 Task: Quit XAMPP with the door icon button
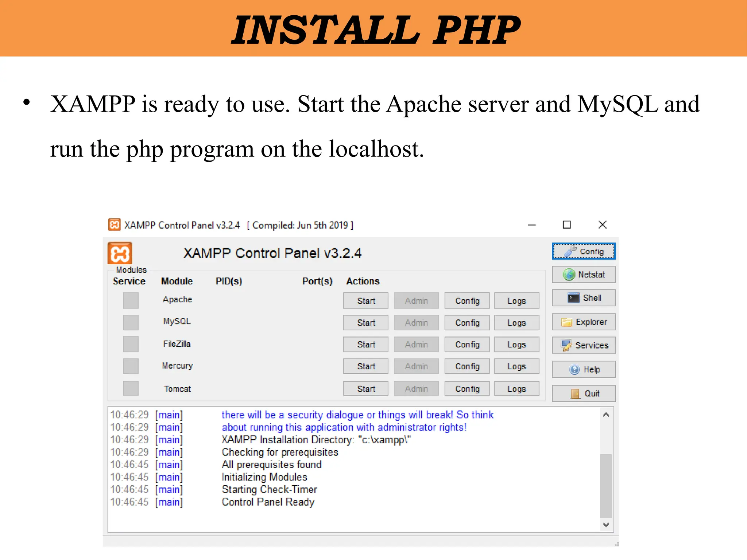(584, 393)
